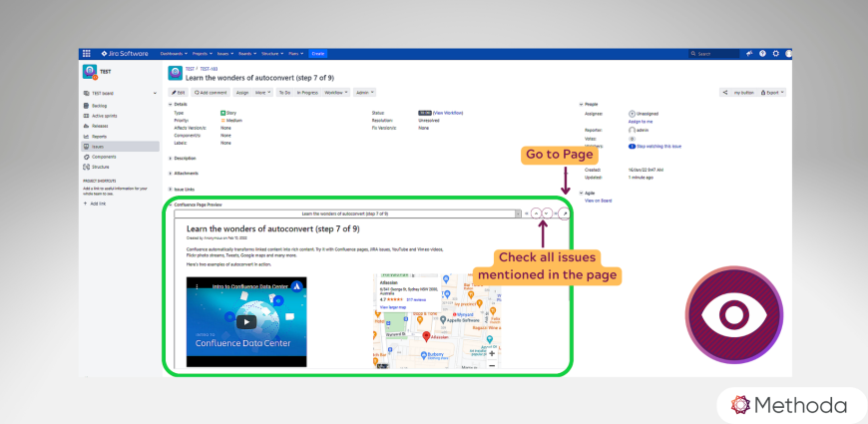Click the TEST breadcrumb link
Image resolution: width=868 pixels, height=424 pixels.
pos(190,69)
